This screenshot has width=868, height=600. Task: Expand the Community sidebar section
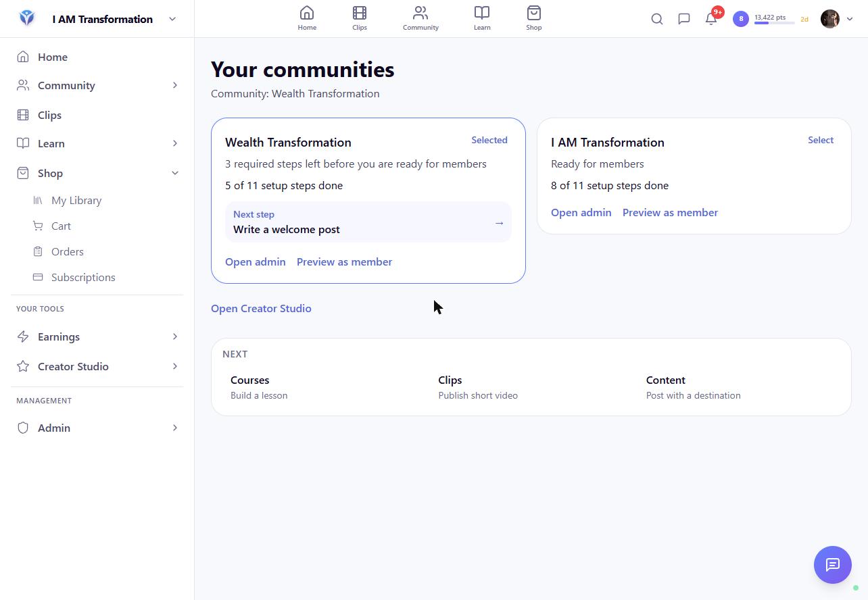[175, 85]
